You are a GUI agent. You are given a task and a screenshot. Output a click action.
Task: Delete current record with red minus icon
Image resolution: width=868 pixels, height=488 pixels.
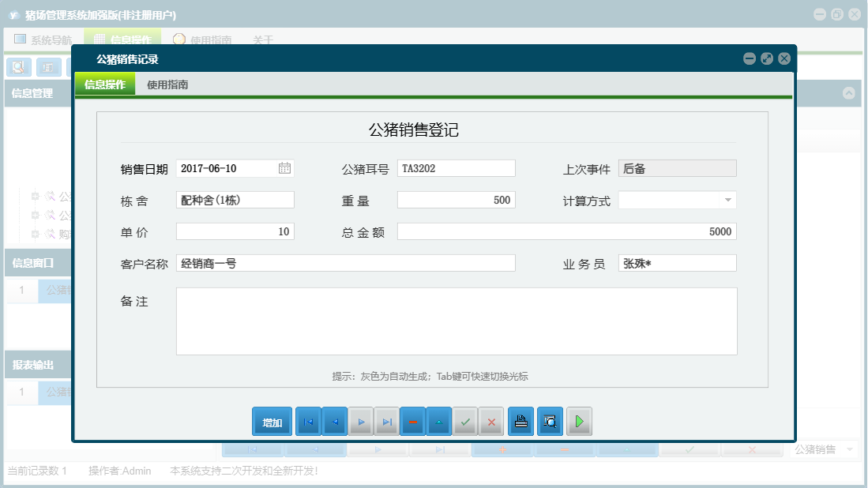coord(413,421)
